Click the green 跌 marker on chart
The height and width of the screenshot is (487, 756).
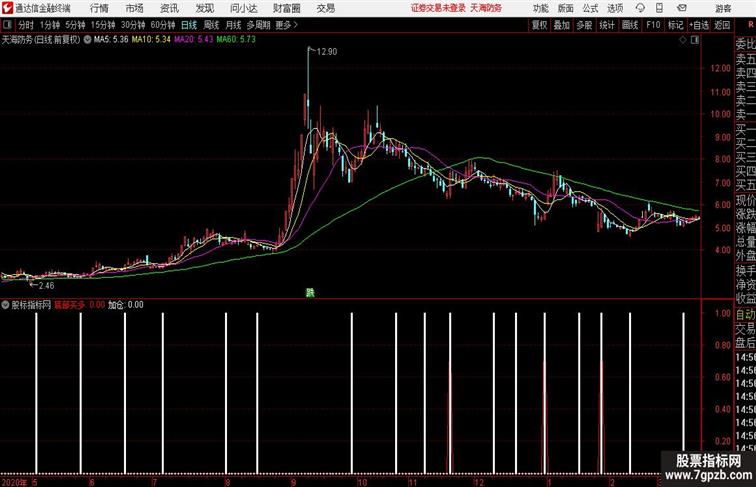click(x=310, y=292)
